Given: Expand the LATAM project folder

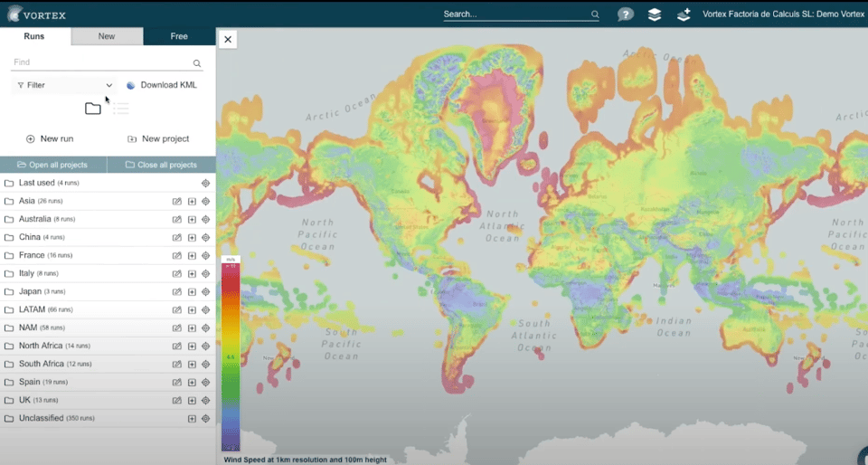Looking at the screenshot, I should (32, 309).
